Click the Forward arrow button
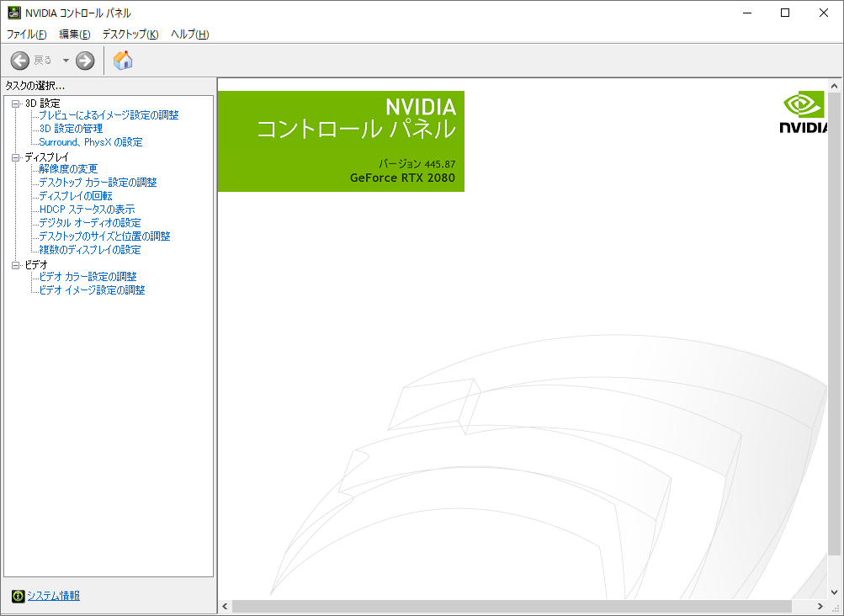 coord(85,61)
